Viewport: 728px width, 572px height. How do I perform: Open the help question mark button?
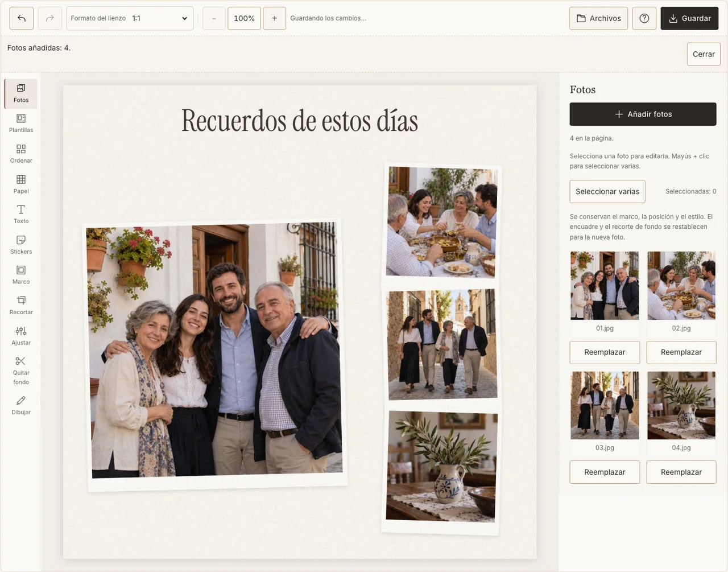click(x=644, y=18)
